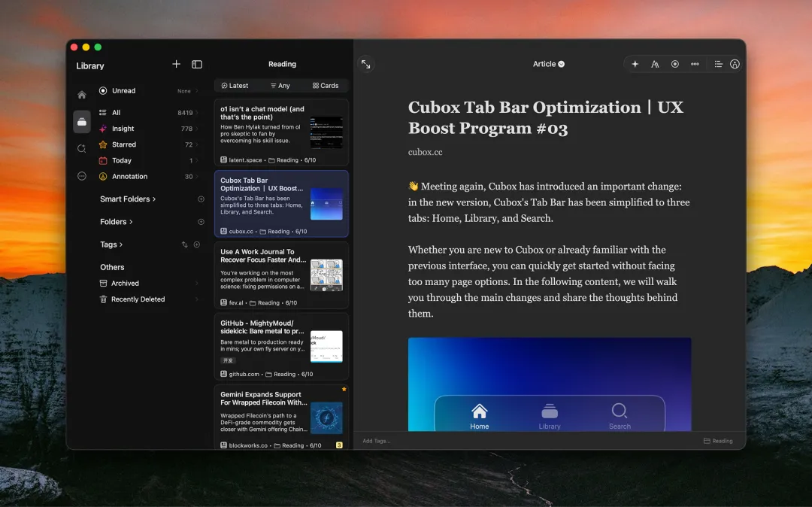The width and height of the screenshot is (812, 507).
Task: Click the Reading folder label at bottom right
Action: pos(718,441)
